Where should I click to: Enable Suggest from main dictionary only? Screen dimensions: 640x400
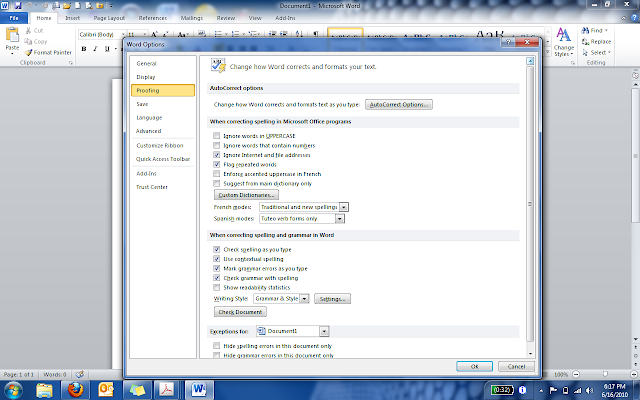point(216,184)
